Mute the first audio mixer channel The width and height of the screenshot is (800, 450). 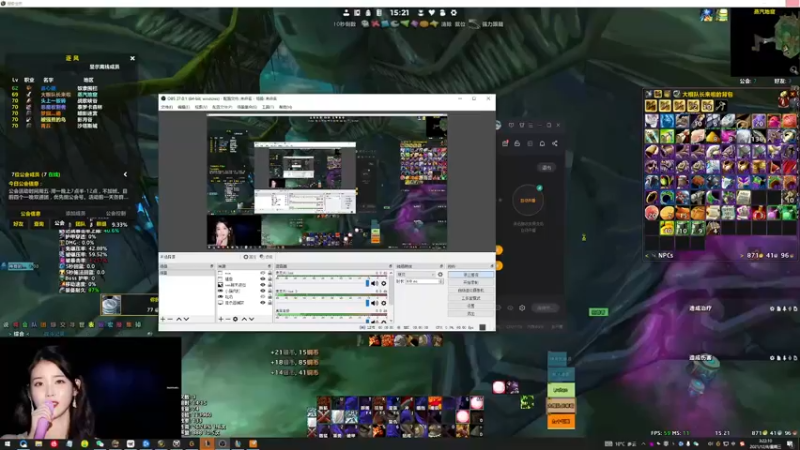[375, 283]
